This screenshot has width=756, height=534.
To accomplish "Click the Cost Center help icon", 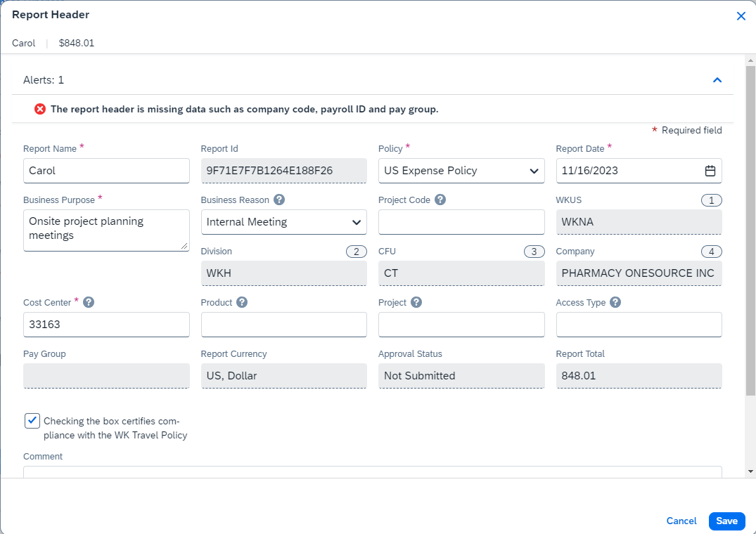I will point(89,303).
